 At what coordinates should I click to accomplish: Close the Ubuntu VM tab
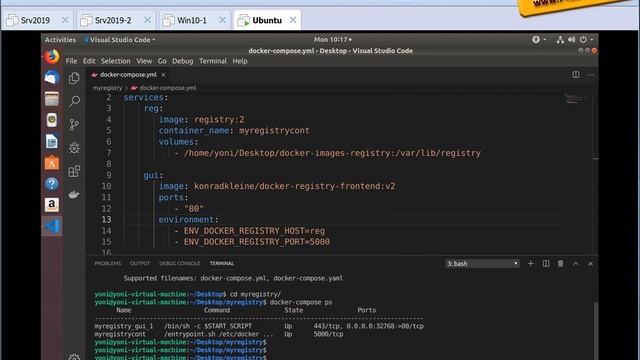(x=293, y=20)
